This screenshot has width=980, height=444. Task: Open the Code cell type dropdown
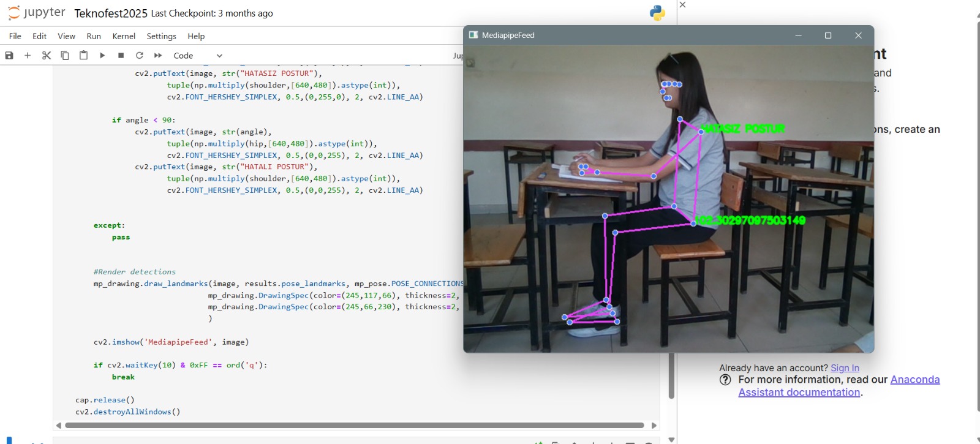(x=197, y=56)
